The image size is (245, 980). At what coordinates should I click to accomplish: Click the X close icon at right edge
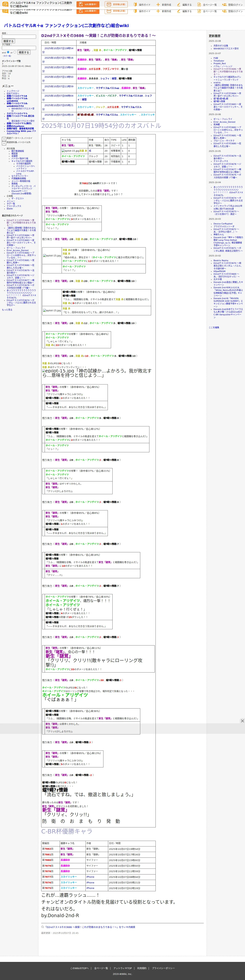coord(242,721)
